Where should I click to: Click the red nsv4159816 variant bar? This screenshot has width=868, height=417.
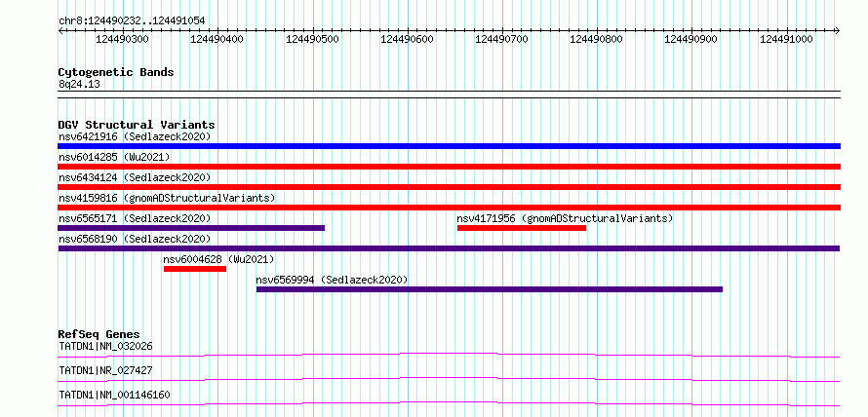(x=449, y=208)
